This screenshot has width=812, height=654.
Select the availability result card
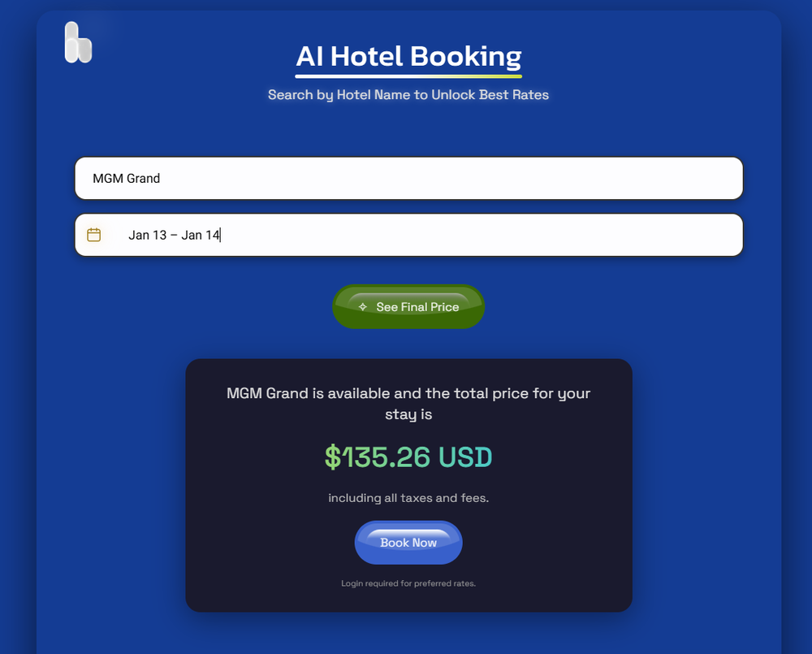(408, 484)
